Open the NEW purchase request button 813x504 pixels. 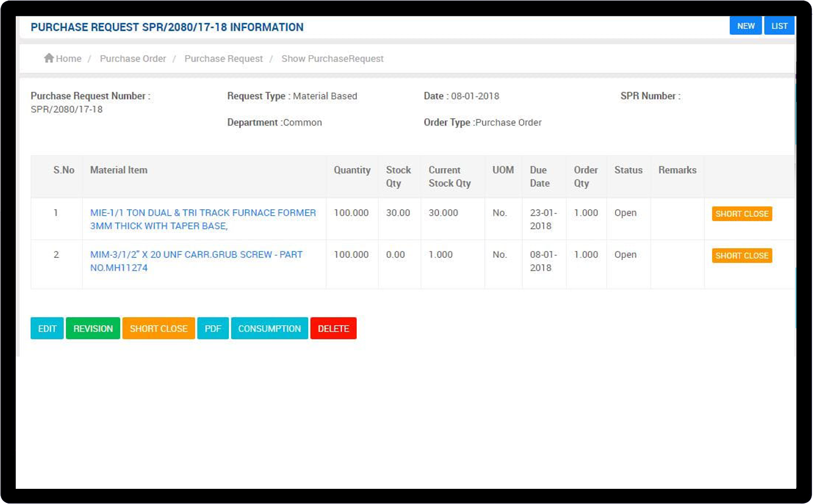pos(746,26)
